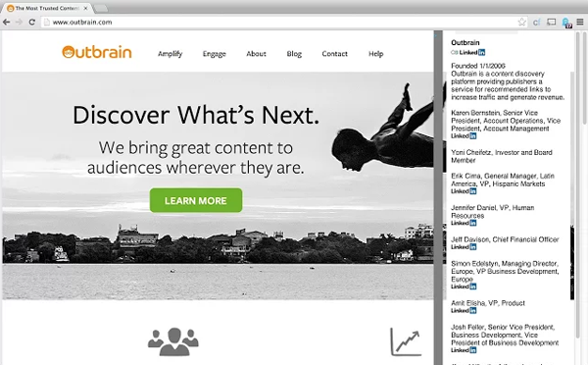Click the Outbrain logo

coord(97,52)
